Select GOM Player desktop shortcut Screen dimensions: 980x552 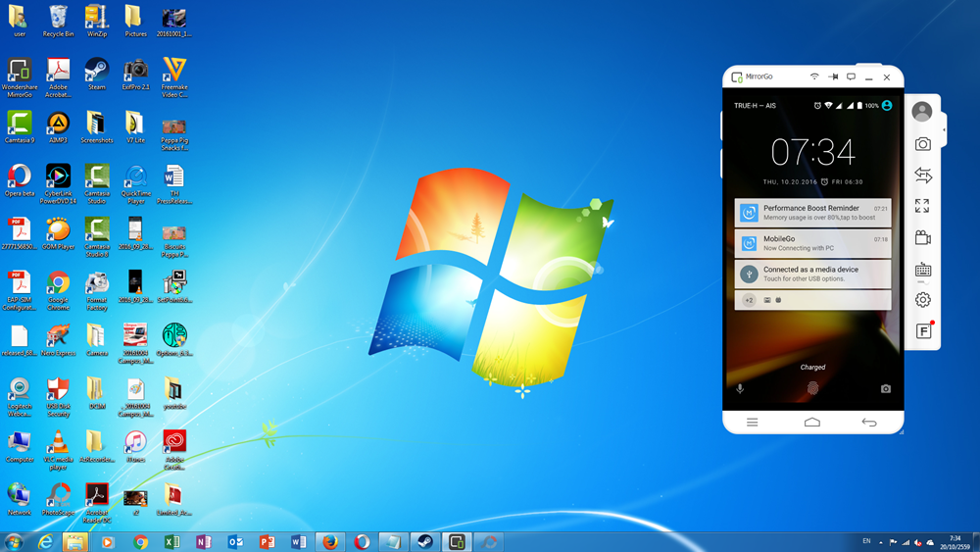(58, 233)
